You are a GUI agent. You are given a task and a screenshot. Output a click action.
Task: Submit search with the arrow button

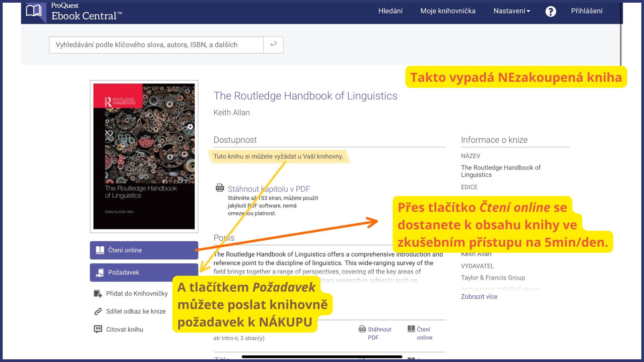tap(273, 45)
